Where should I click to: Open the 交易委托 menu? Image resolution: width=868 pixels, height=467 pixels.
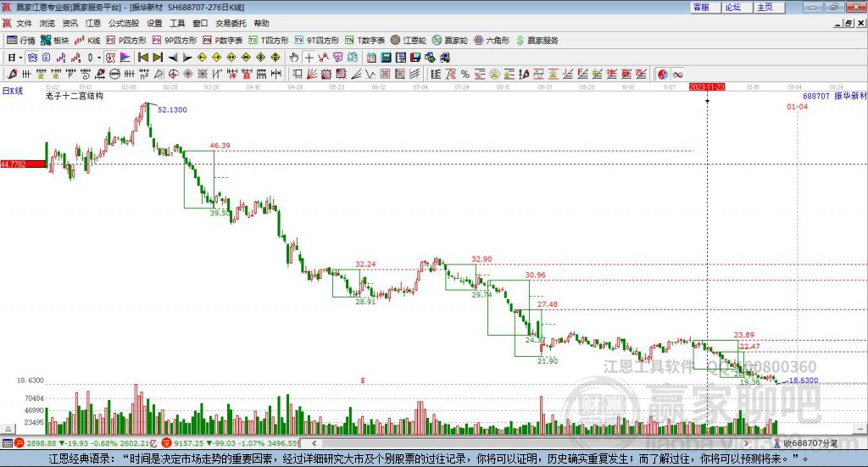[231, 23]
